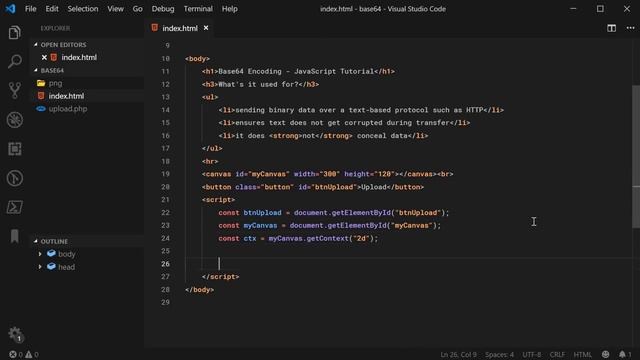Click the feedback smiley in status bar
Viewport: 640px width, 360px height.
coord(605,354)
